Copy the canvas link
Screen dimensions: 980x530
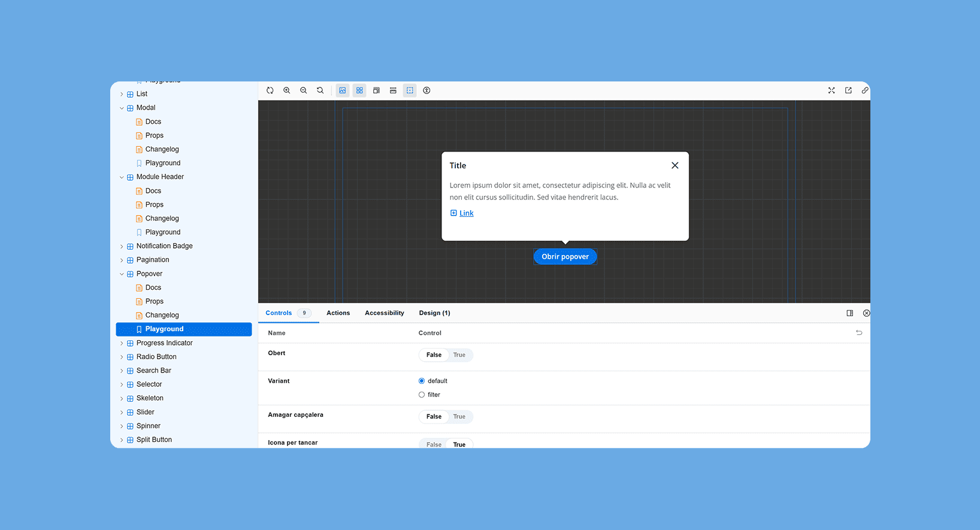pyautogui.click(x=865, y=90)
